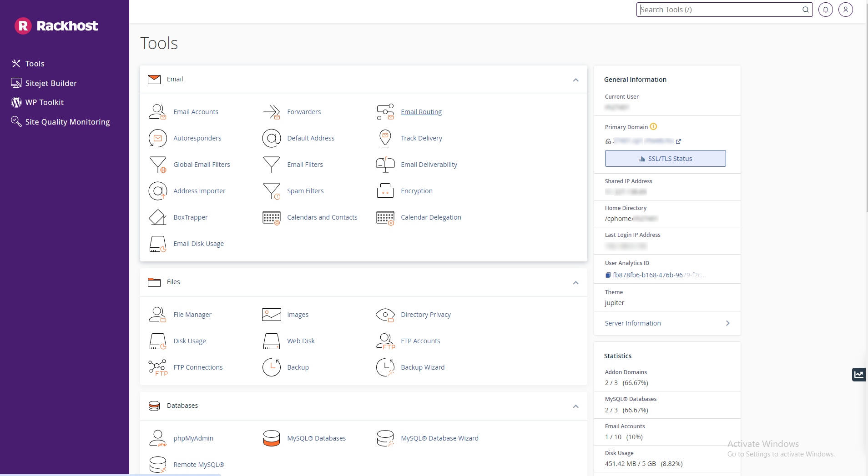This screenshot has width=868, height=476.
Task: Open the Email Routing icon
Action: (x=385, y=112)
